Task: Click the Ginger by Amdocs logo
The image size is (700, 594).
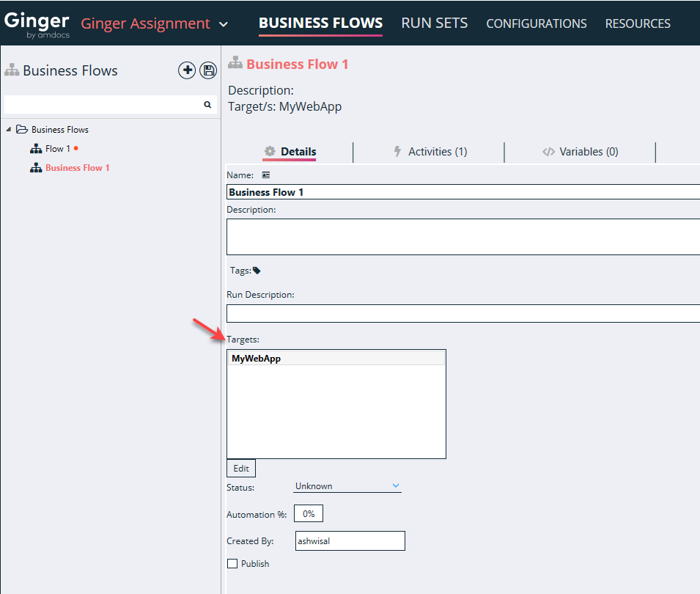Action: tap(37, 23)
